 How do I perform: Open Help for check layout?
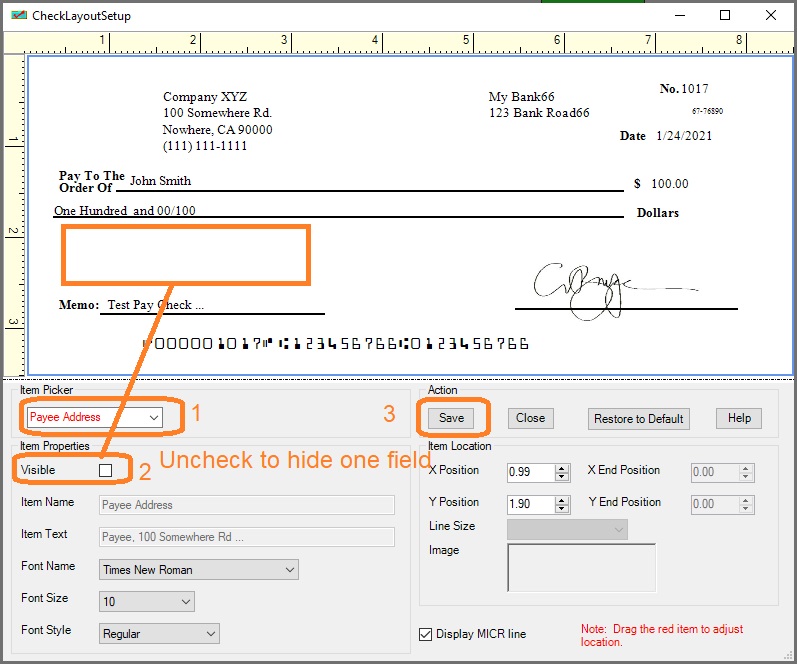[739, 418]
